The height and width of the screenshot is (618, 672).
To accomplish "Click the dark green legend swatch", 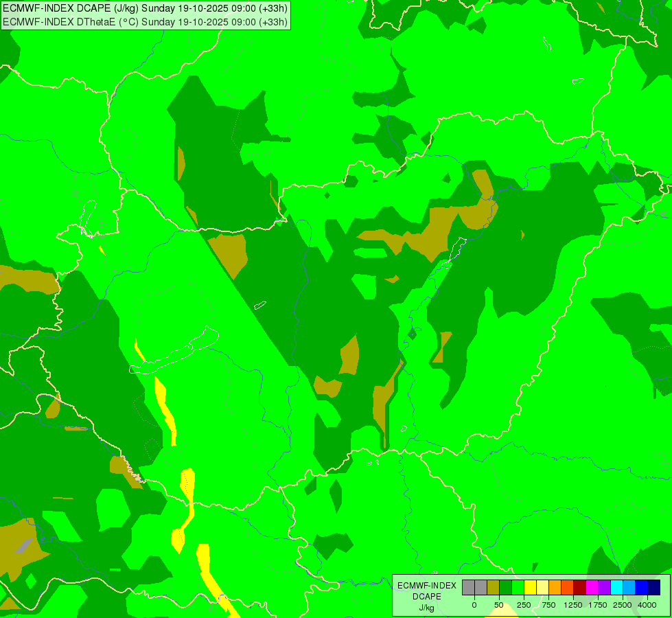I will pos(506,587).
